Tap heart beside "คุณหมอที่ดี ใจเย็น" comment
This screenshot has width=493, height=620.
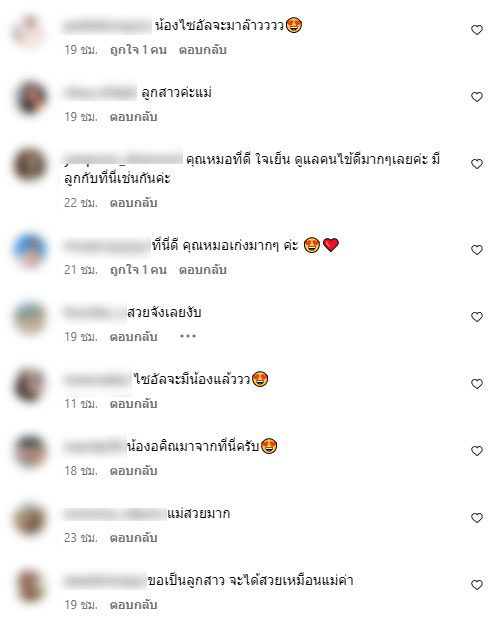coord(477,164)
